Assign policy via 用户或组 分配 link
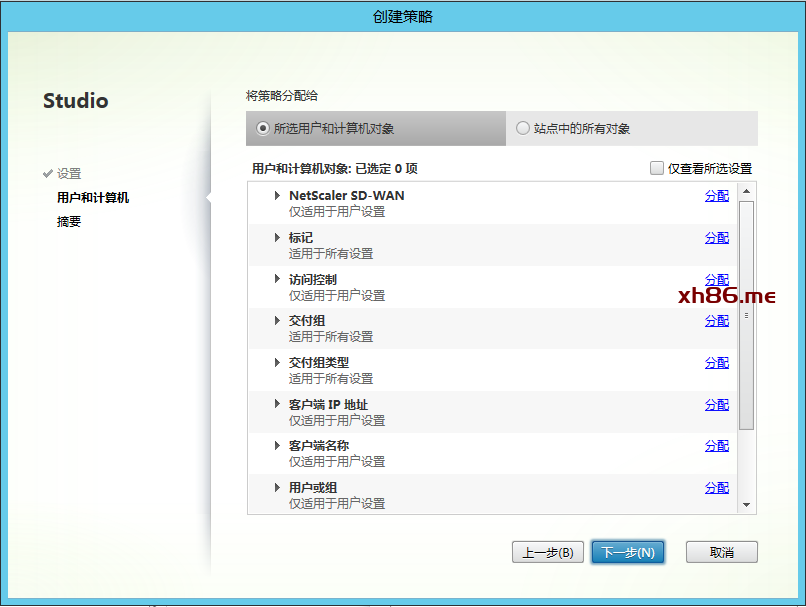 (716, 488)
